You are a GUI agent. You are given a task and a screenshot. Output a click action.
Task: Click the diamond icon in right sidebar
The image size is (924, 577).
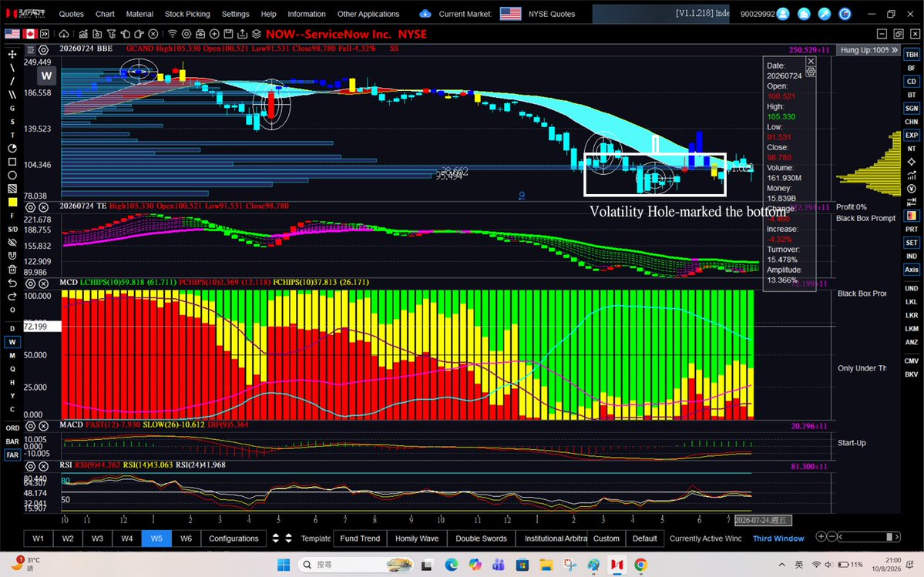click(912, 162)
